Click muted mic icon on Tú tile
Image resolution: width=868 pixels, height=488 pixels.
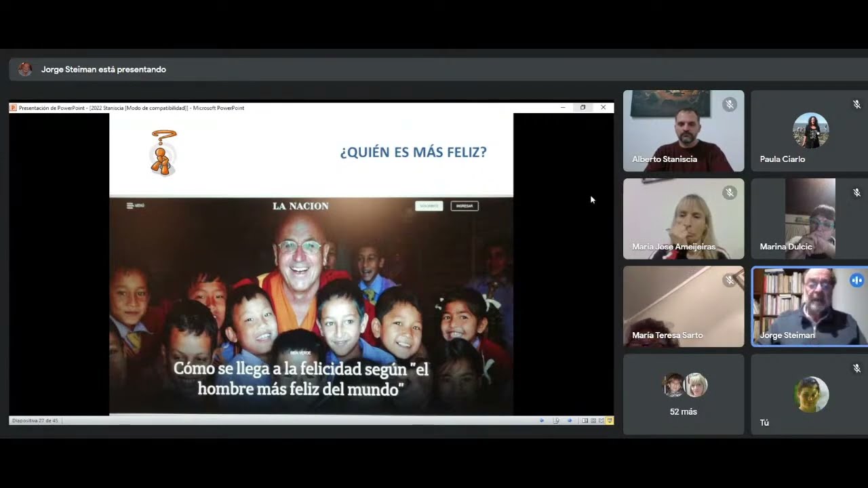click(x=856, y=368)
